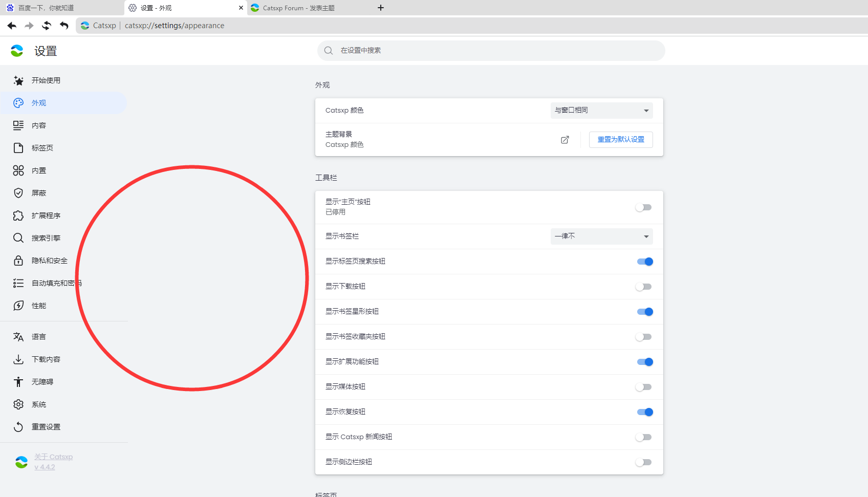Toggle 显示"主页"按钮 switch

[x=644, y=207]
